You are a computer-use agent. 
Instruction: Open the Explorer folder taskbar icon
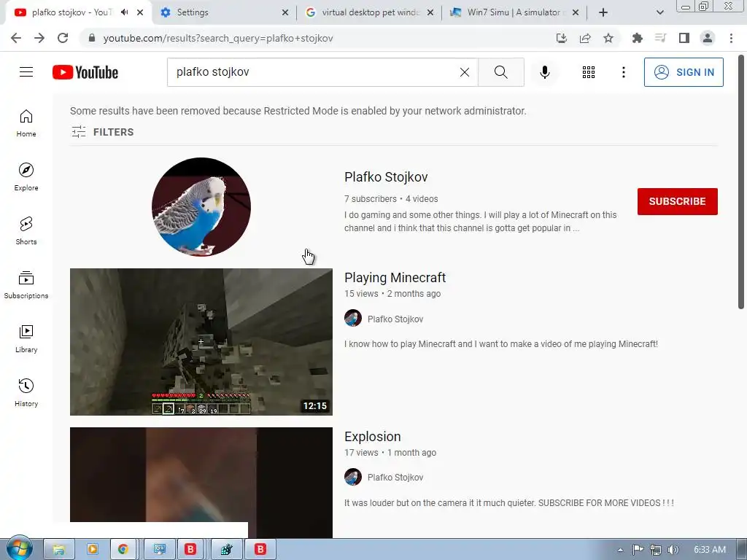58,550
